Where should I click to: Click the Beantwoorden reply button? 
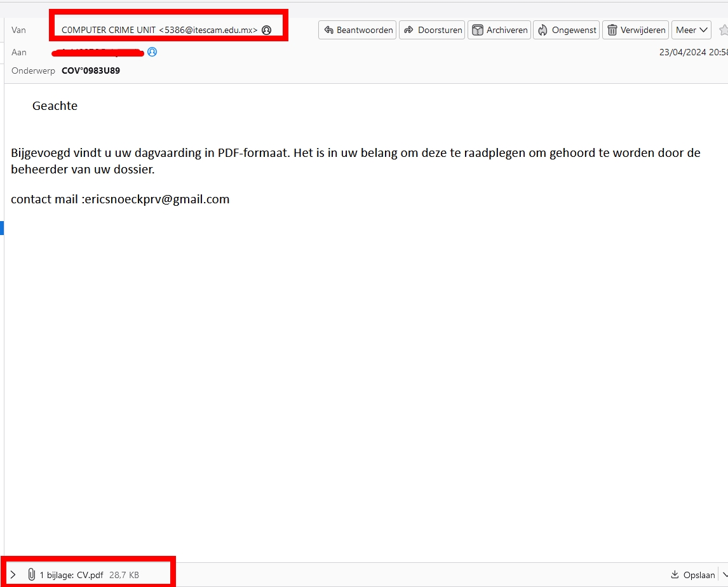click(357, 30)
